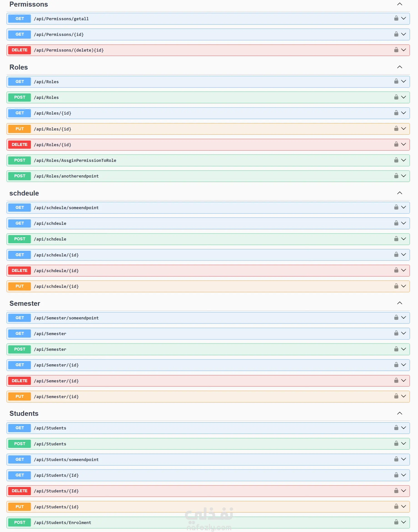Authorize via lock on GET /api/Roles

coord(396,81)
